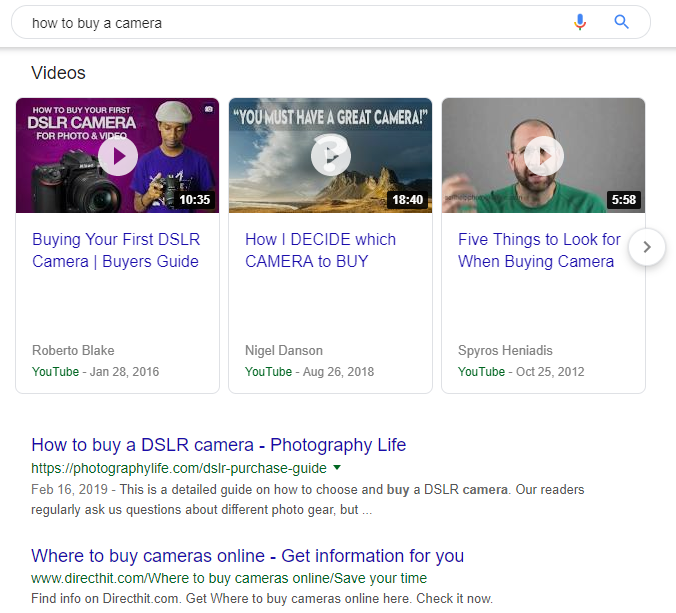Open 'How to buy a DSLR camera' result
This screenshot has width=676, height=613.
[x=218, y=445]
